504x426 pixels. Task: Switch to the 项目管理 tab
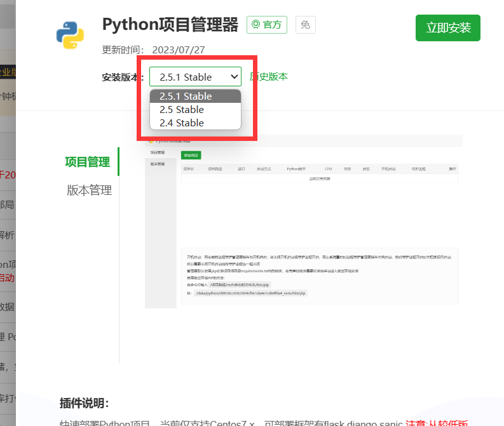click(x=88, y=162)
